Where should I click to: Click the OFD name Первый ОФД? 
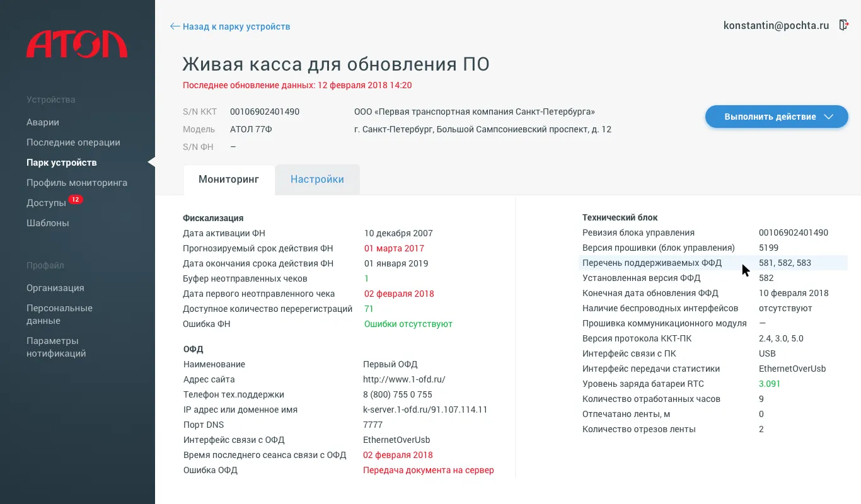pyautogui.click(x=390, y=364)
